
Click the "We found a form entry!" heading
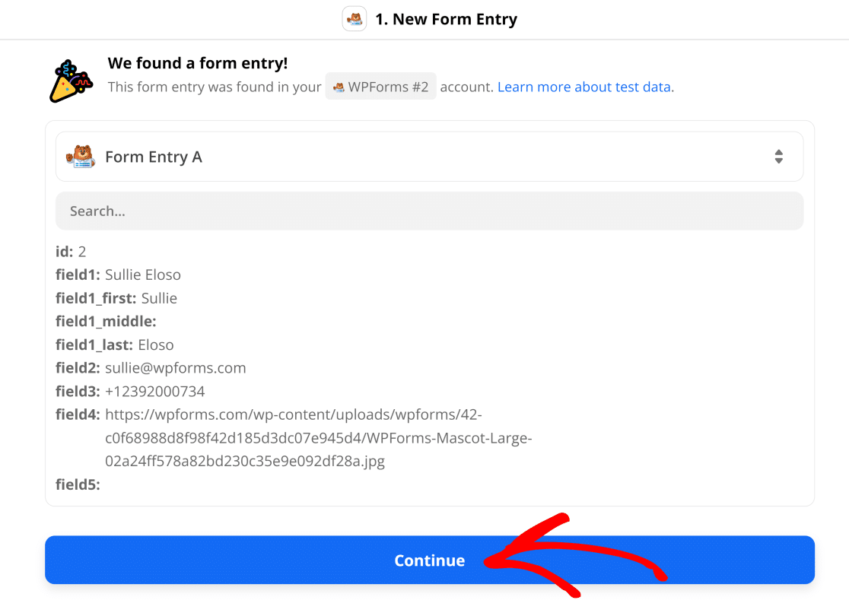pyautogui.click(x=198, y=63)
